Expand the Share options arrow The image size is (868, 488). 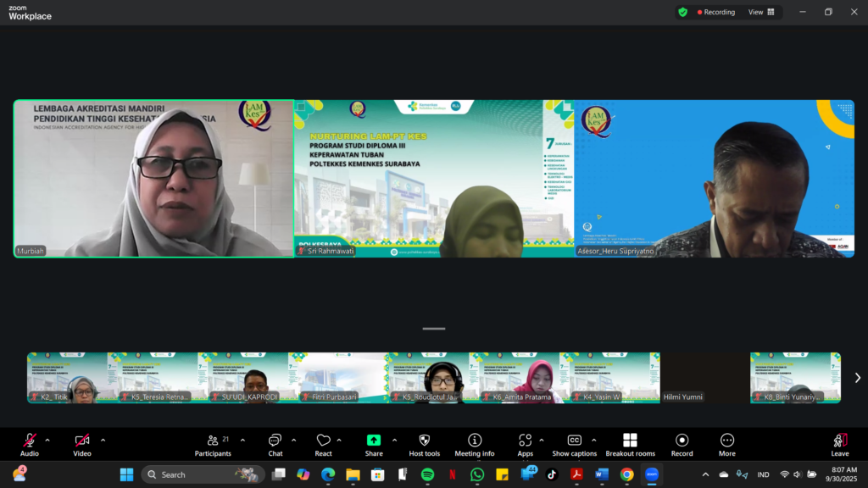pos(394,441)
